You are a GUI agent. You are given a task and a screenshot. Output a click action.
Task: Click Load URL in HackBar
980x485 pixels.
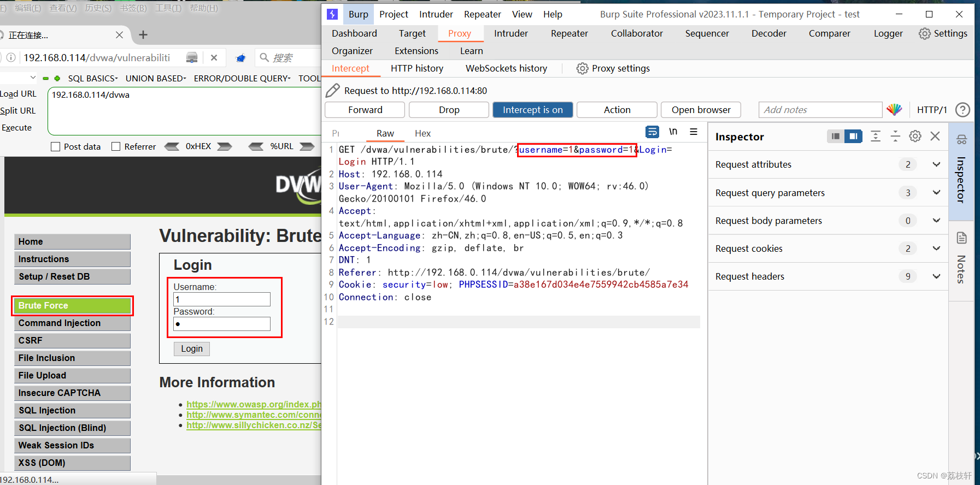click(18, 94)
